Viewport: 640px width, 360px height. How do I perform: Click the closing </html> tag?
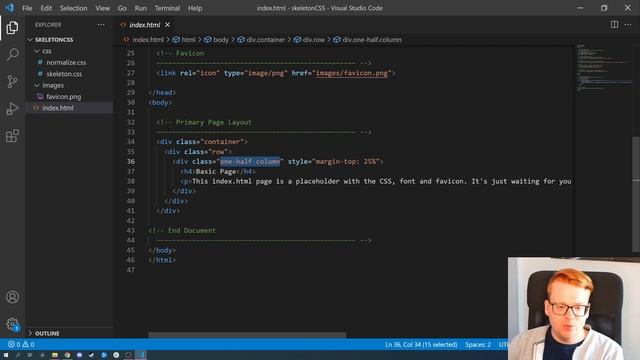click(162, 260)
